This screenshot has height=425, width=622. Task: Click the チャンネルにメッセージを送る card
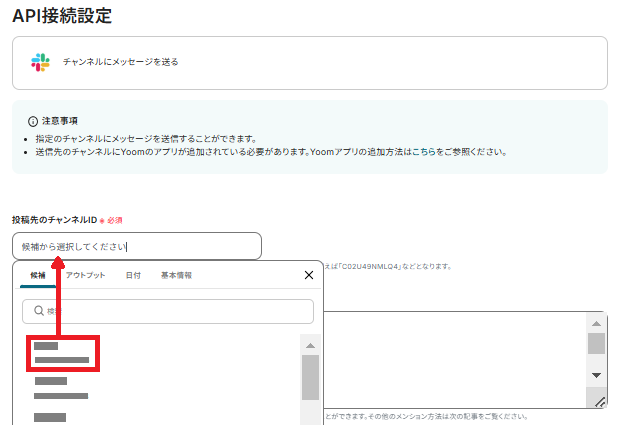310,63
